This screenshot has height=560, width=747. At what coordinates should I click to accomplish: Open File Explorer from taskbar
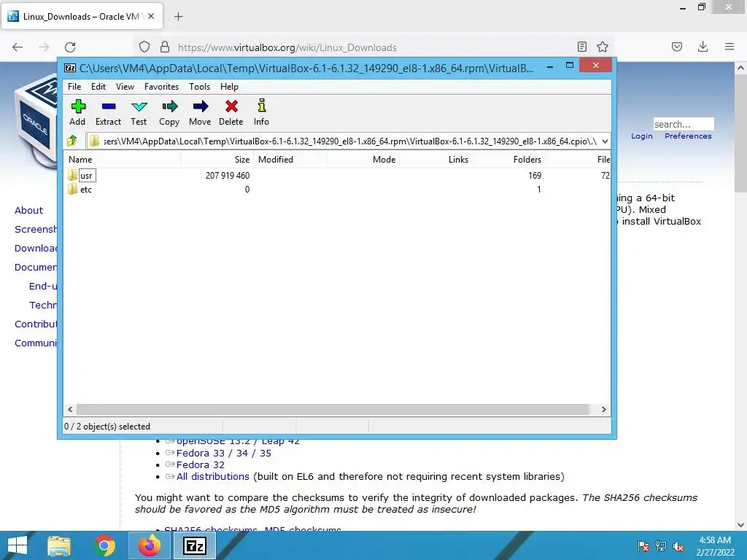tap(59, 545)
